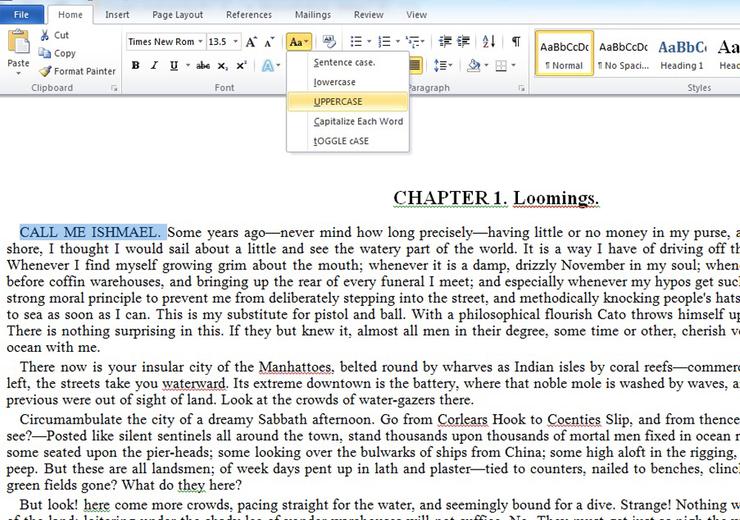Click the Bullets list icon
This screenshot has height=520, width=740.
pos(356,42)
